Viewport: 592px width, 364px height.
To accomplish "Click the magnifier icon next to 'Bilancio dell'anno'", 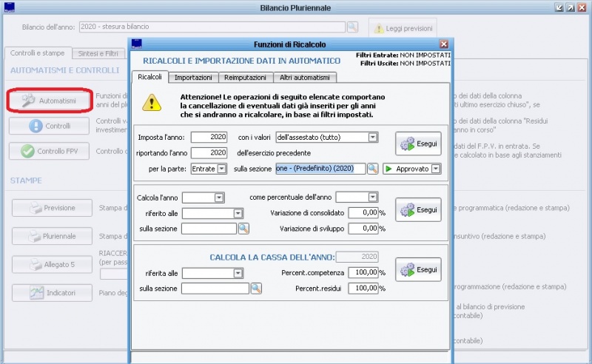I will [352, 27].
